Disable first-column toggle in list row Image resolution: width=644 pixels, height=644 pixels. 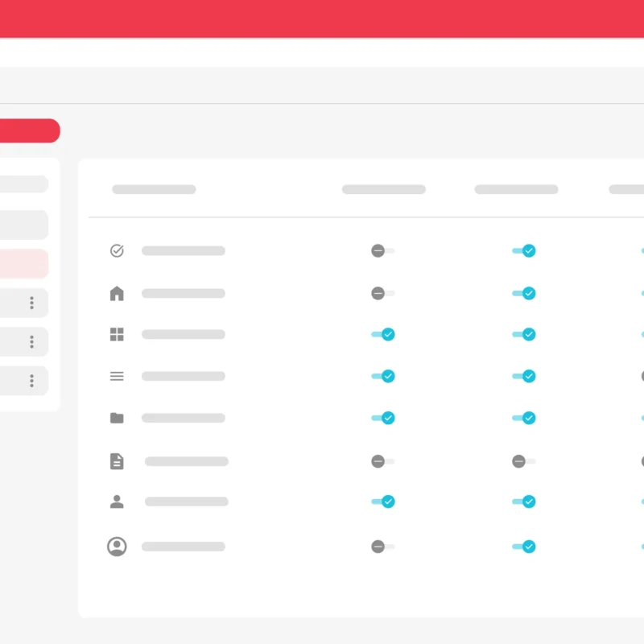click(x=383, y=376)
